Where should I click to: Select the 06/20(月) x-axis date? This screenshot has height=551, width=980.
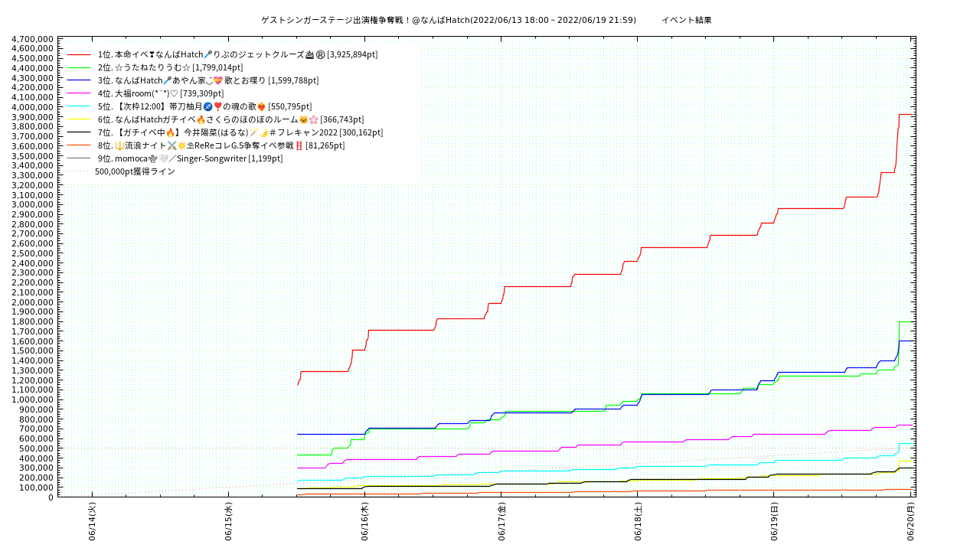tap(910, 522)
